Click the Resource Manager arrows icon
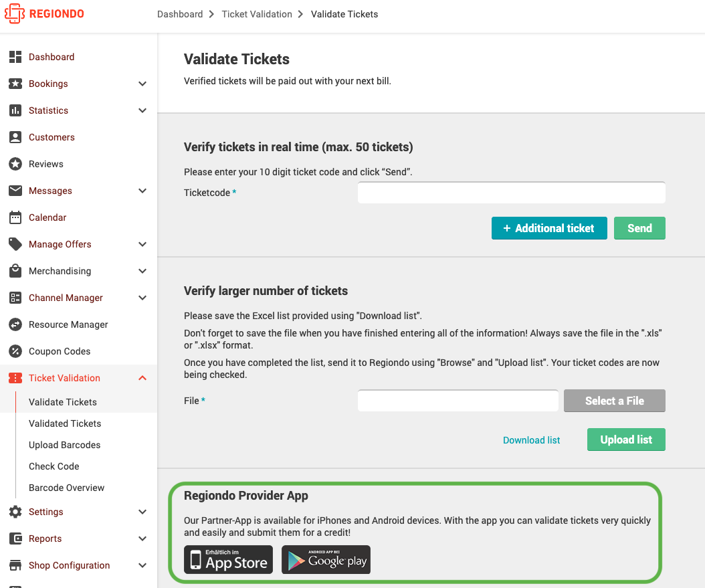705x588 pixels. (15, 324)
